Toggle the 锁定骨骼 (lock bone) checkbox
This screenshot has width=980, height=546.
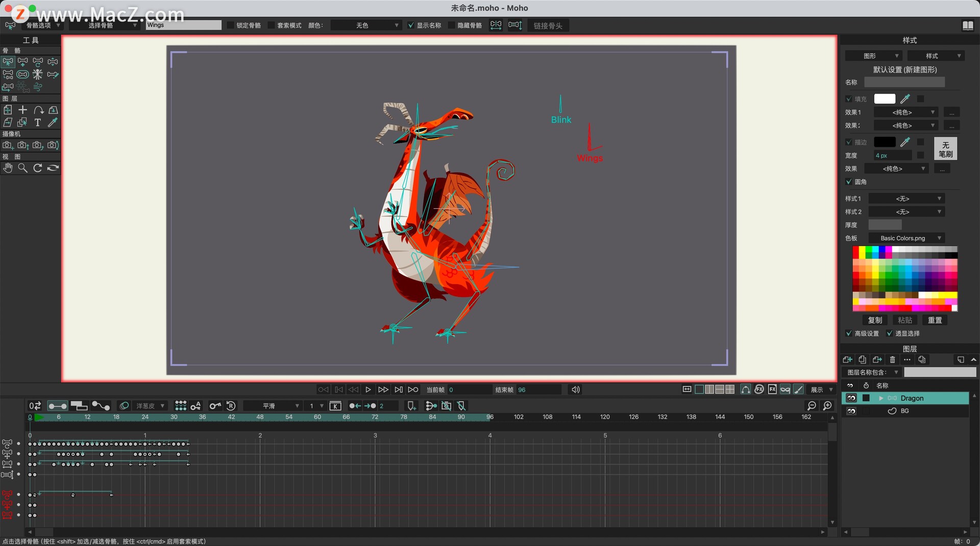point(230,25)
